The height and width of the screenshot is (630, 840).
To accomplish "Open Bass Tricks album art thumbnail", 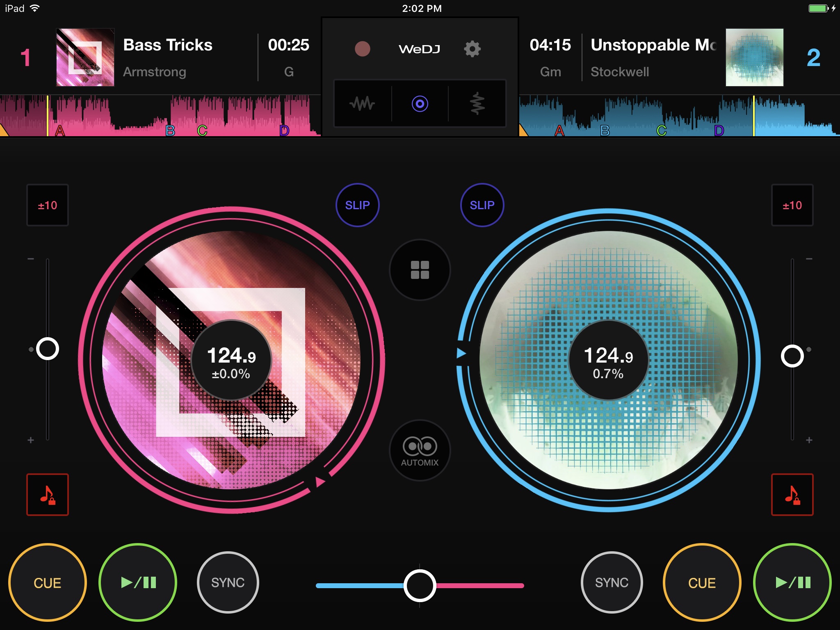I will pyautogui.click(x=85, y=57).
